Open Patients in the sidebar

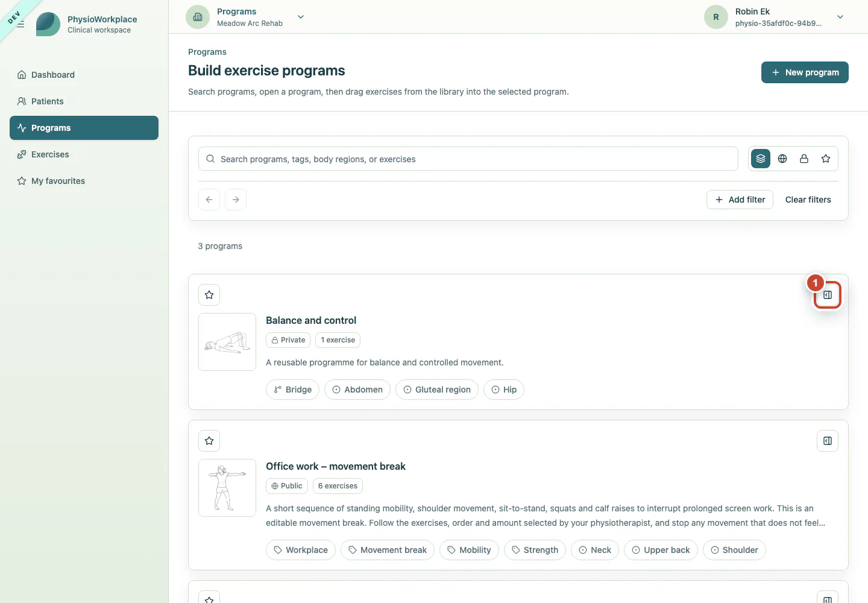[x=84, y=101]
